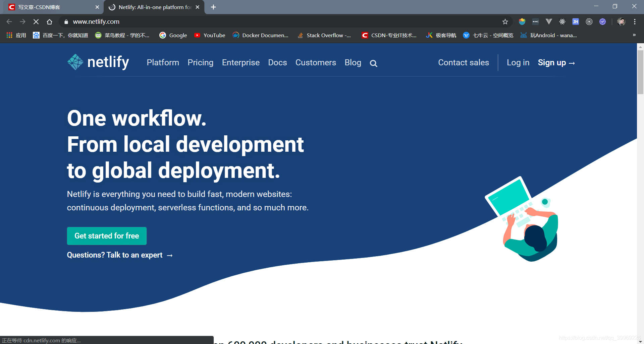Bookmark this page with the star icon
The height and width of the screenshot is (344, 644).
(505, 21)
